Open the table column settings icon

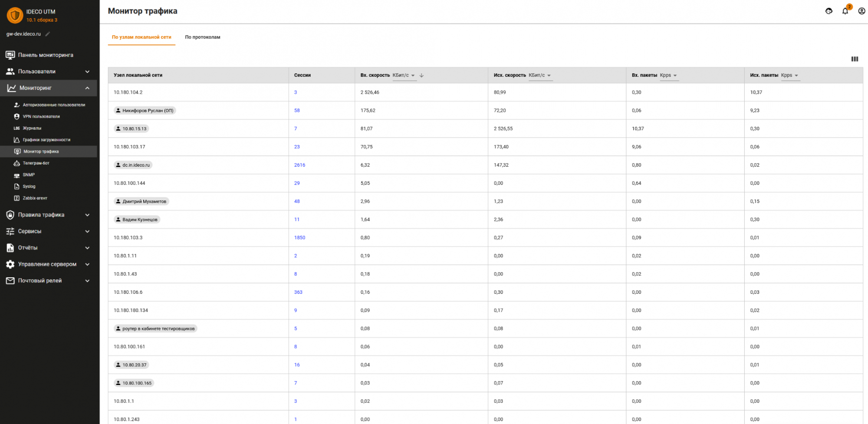[x=855, y=59]
